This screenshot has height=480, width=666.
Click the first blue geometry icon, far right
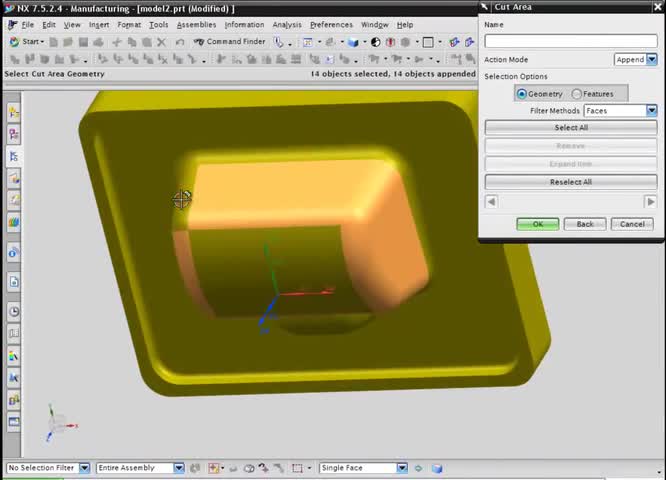click(x=454, y=42)
